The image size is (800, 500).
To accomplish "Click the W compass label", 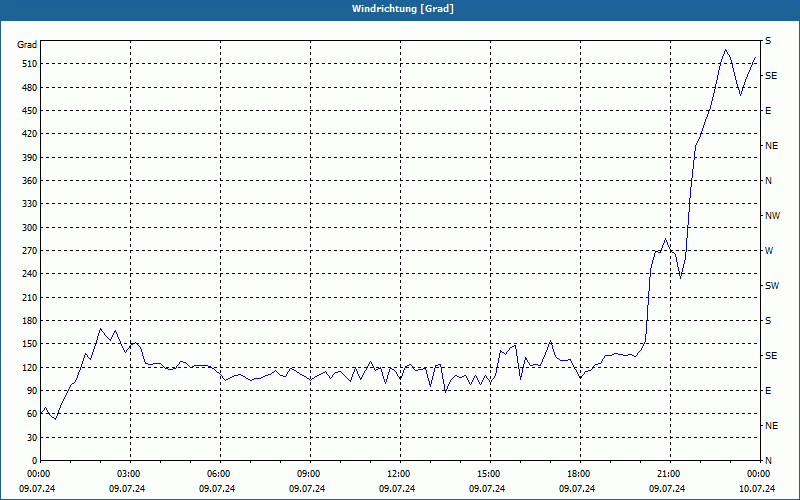I will point(769,251).
